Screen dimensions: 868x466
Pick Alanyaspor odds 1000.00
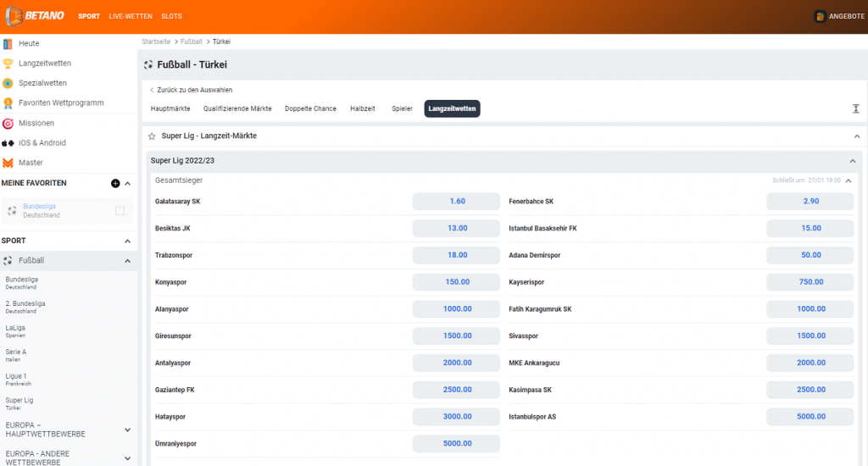click(x=456, y=308)
